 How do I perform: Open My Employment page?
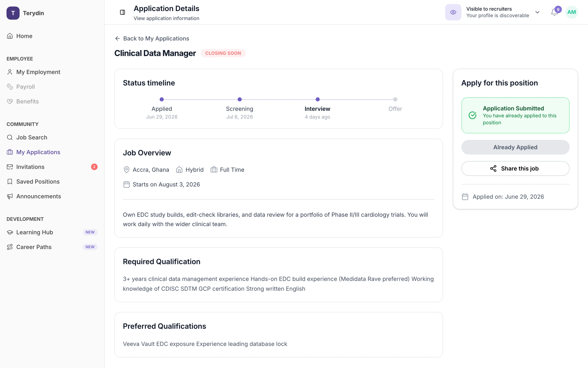52,72
